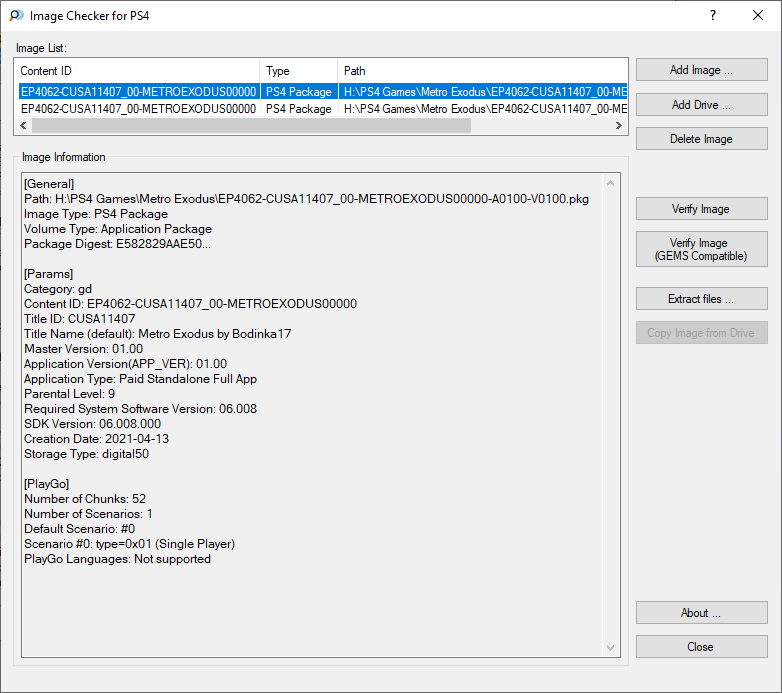Close window via title bar X
Screen dimensions: 782x693
758,15
